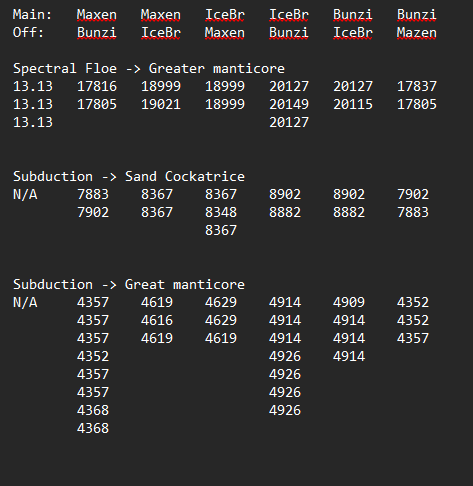Click 4914 on the row with 4909
Image resolution: width=473 pixels, height=486 pixels.
pos(285,303)
